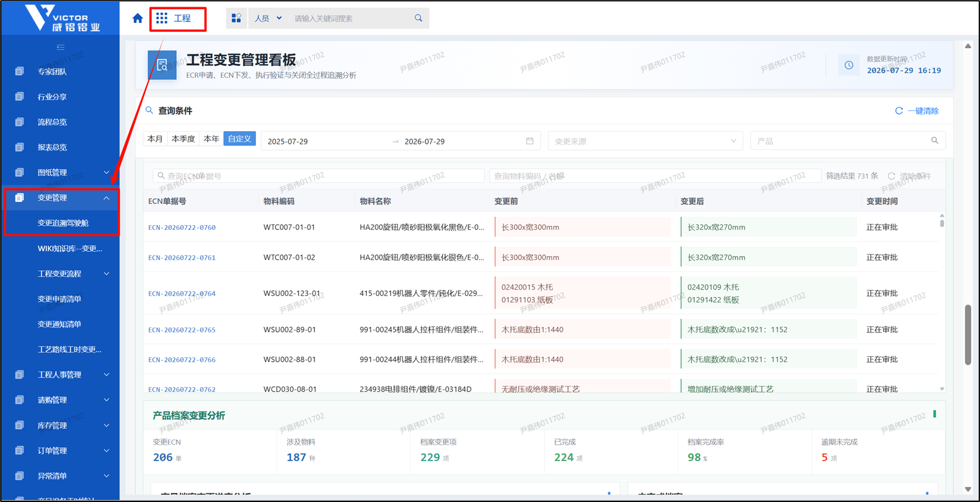Screen dimensions: 980x502
Task: Open 工艺路线工时变更 item in sidebar
Action: (69, 350)
